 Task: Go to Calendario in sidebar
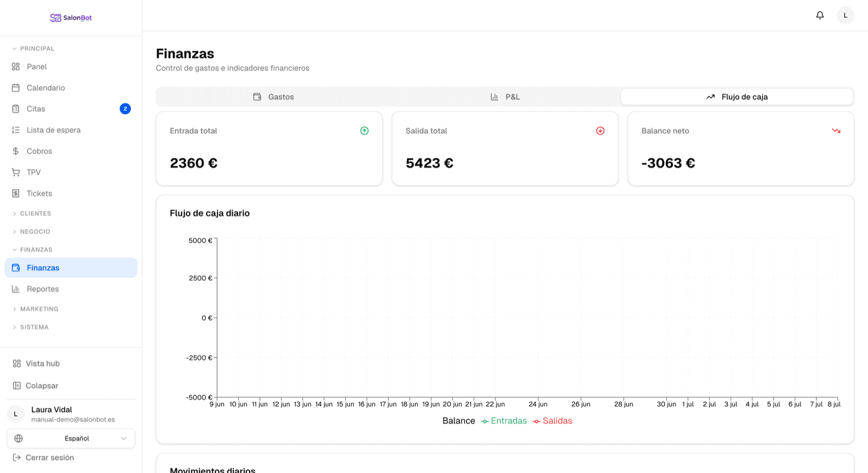click(x=71, y=88)
